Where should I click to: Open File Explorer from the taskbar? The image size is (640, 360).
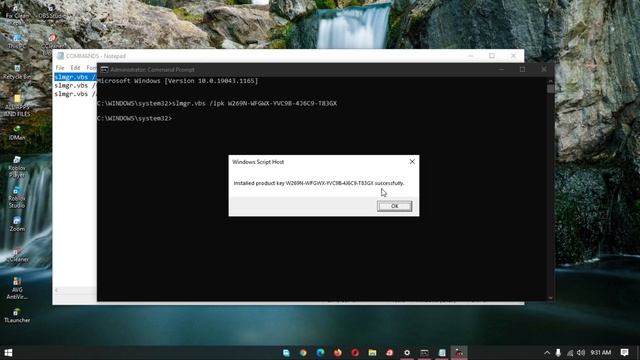point(372,353)
